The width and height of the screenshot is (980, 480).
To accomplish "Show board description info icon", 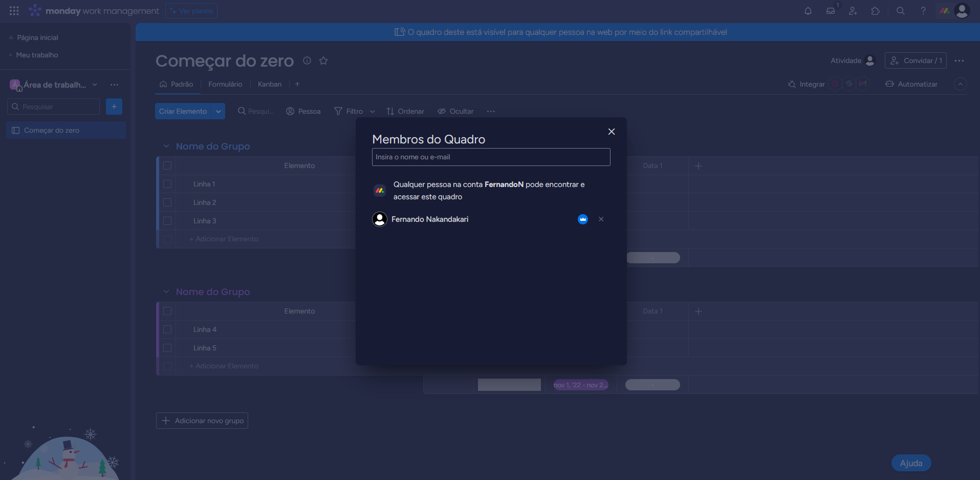I will click(307, 60).
